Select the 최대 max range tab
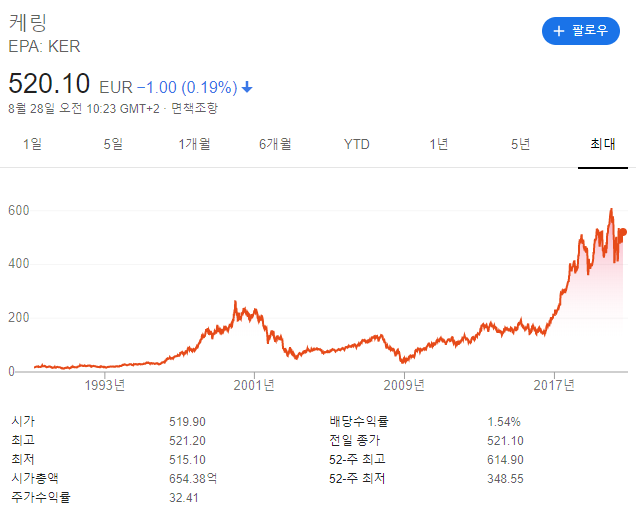The image size is (636, 512). pos(603,144)
